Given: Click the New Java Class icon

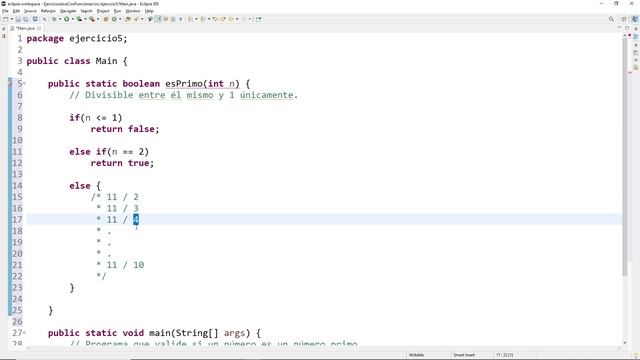Looking at the screenshot, I should click(x=114, y=19).
